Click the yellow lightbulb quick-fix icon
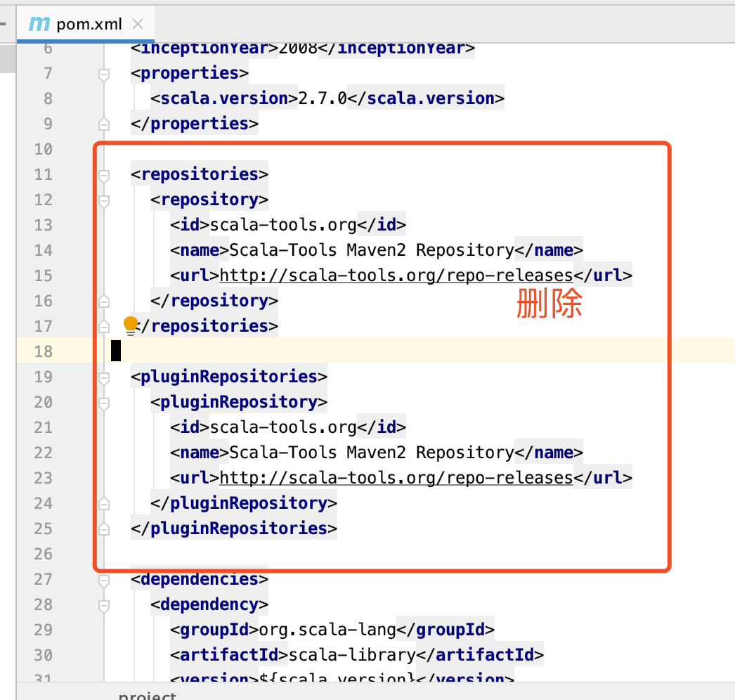735x700 pixels. pos(131,325)
